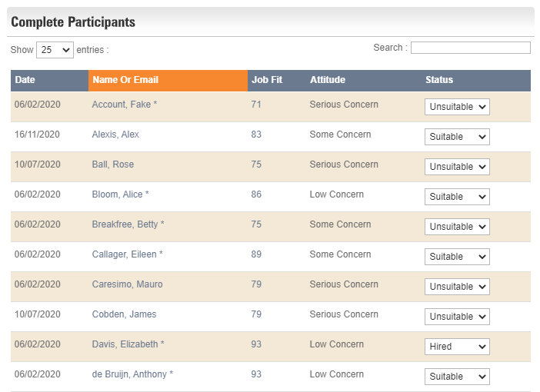
Task: Open the Show entries count dropdown
Action: [x=55, y=50]
